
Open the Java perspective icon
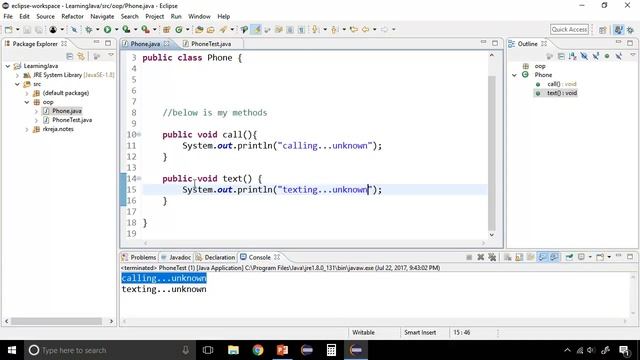(618, 30)
